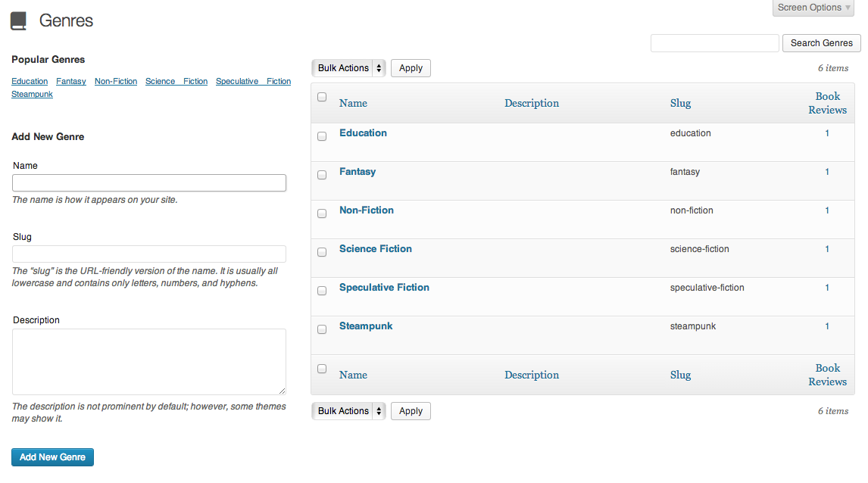Screen dimensions: 868x483
Task: Check the Non-Fiction row checkbox
Action: [322, 214]
